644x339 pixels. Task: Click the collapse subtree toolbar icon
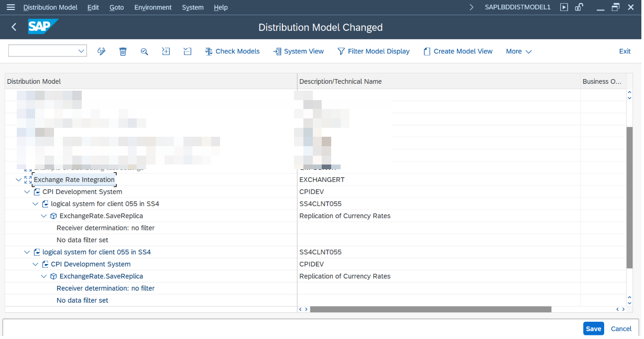coord(188,51)
